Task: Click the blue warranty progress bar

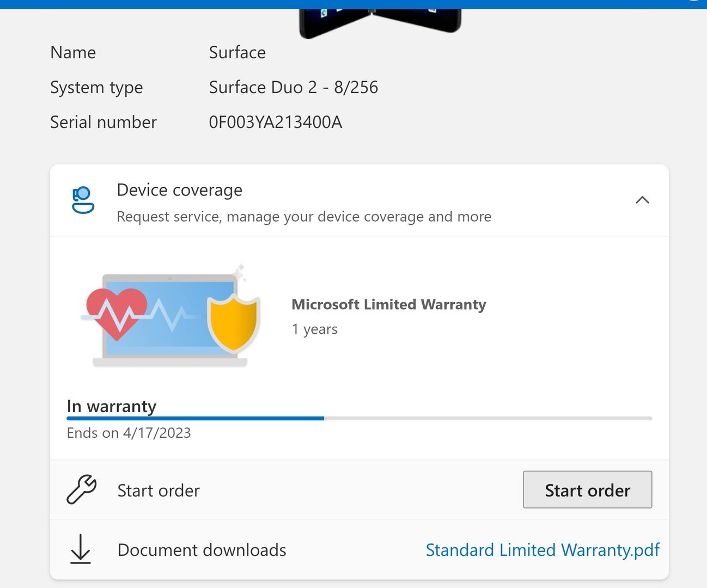Action: [195, 418]
